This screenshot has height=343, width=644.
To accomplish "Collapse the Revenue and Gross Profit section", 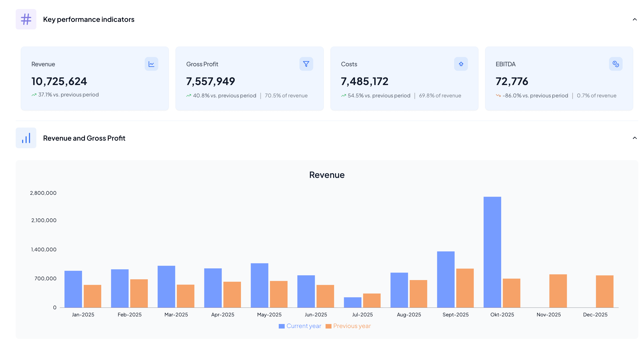I will [634, 138].
